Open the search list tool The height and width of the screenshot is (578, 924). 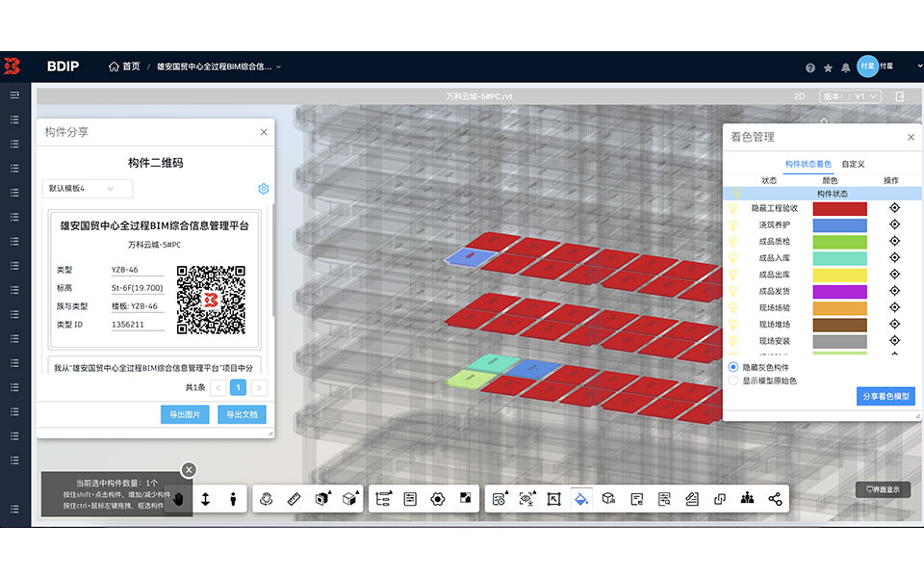pos(664,499)
